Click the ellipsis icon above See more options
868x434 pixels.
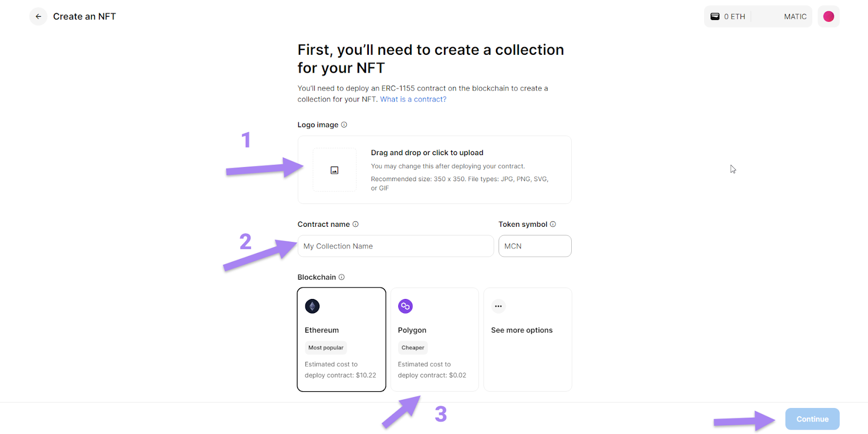pos(499,306)
